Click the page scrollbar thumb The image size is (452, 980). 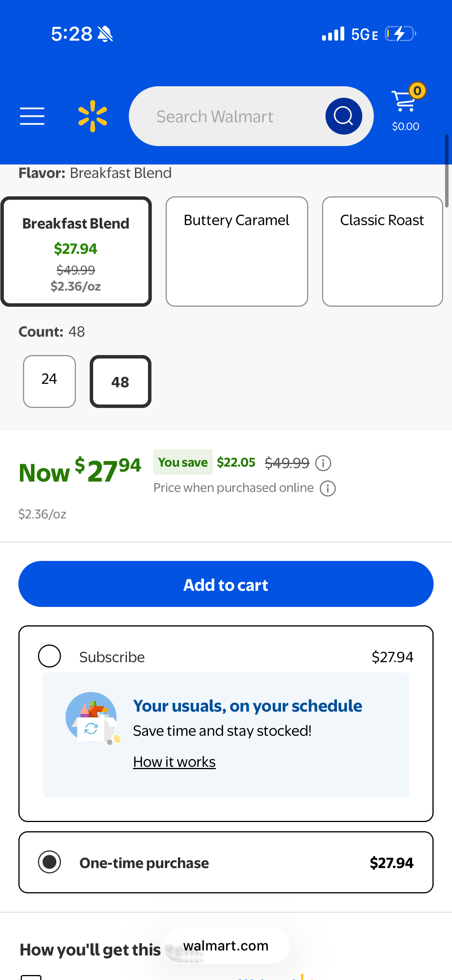click(x=447, y=171)
